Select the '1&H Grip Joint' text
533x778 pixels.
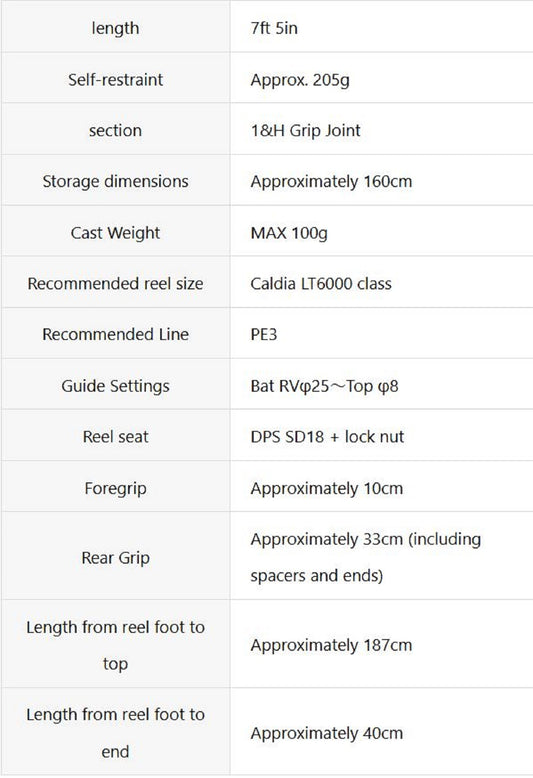click(x=306, y=130)
